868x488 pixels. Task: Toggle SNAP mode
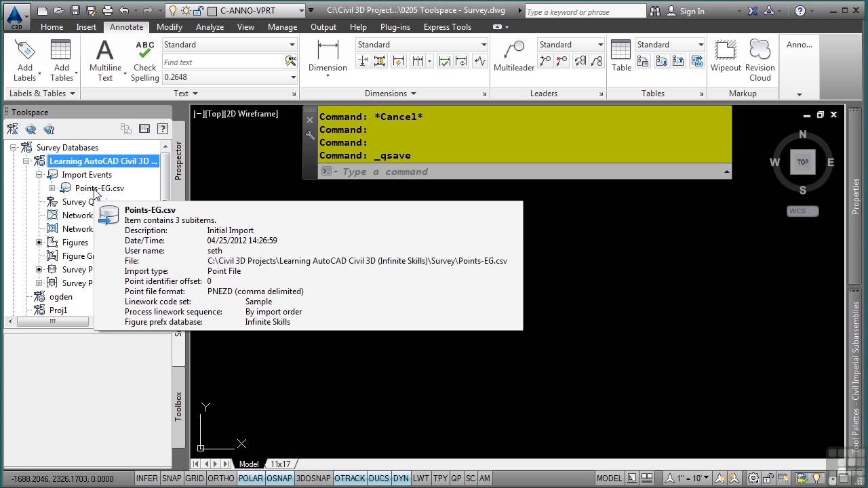click(x=172, y=479)
